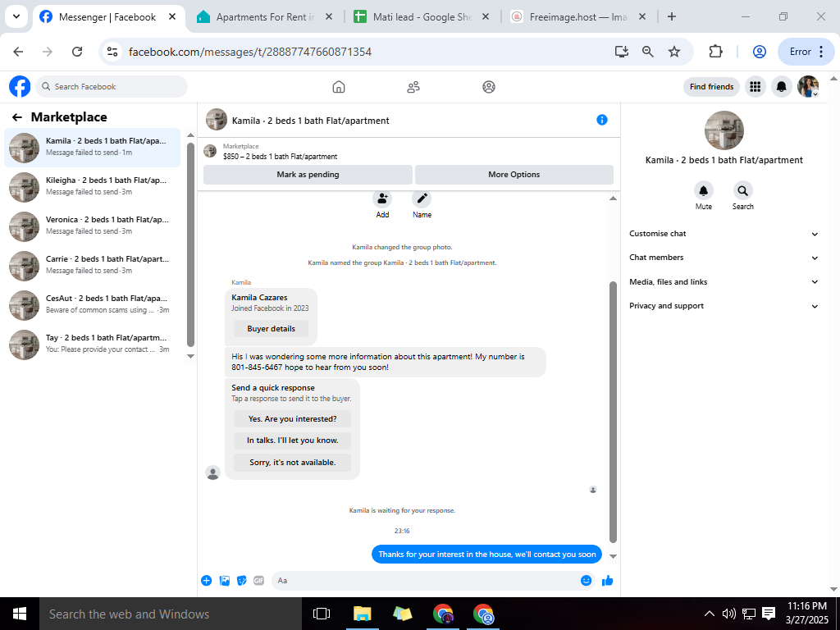Open the CesAut conversation
Image resolution: width=840 pixels, height=630 pixels.
[92, 305]
